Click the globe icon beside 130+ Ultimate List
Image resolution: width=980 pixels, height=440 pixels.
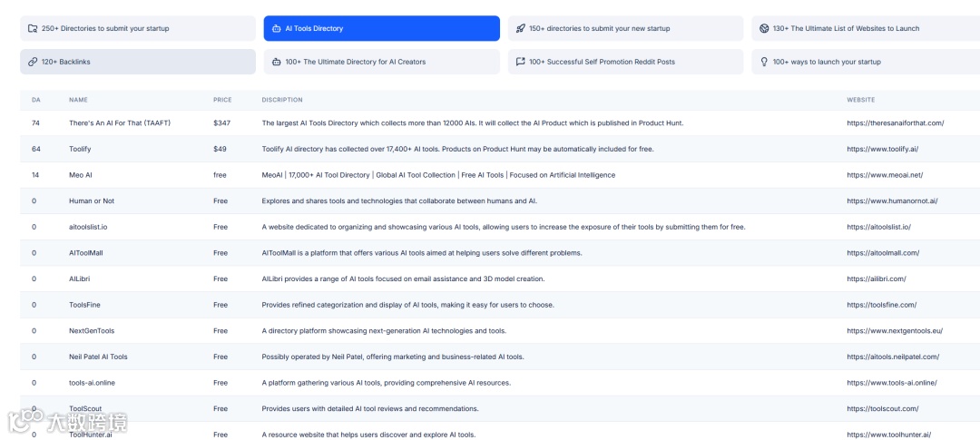click(764, 28)
